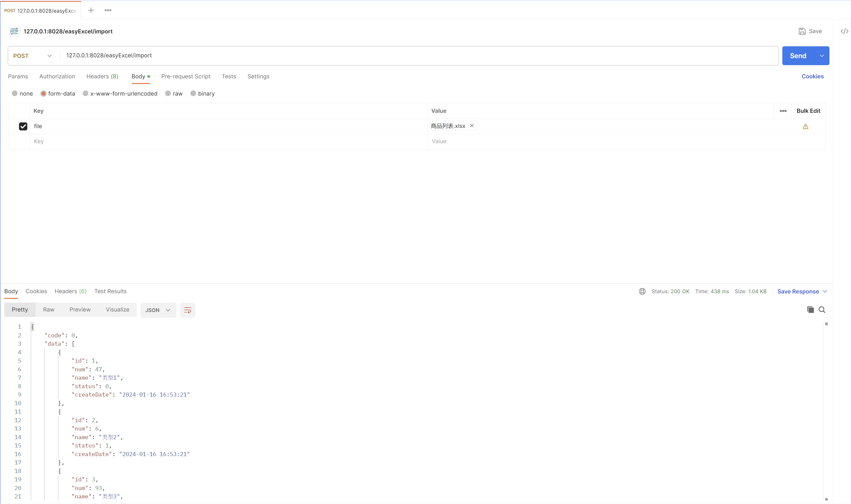Click the Bulk Edit link
The height and width of the screenshot is (504, 851).
(x=808, y=111)
